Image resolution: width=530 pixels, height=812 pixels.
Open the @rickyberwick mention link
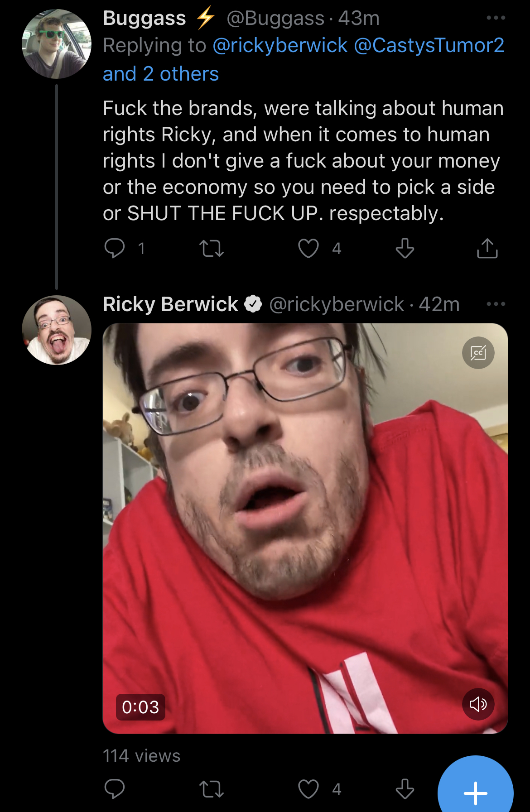point(280,45)
